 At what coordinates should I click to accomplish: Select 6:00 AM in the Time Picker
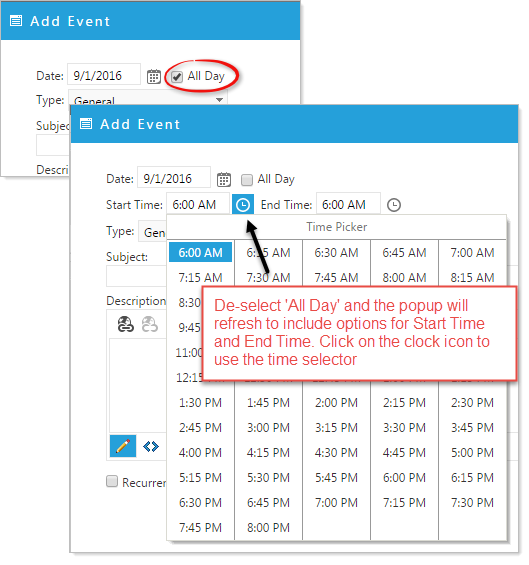[x=200, y=252]
